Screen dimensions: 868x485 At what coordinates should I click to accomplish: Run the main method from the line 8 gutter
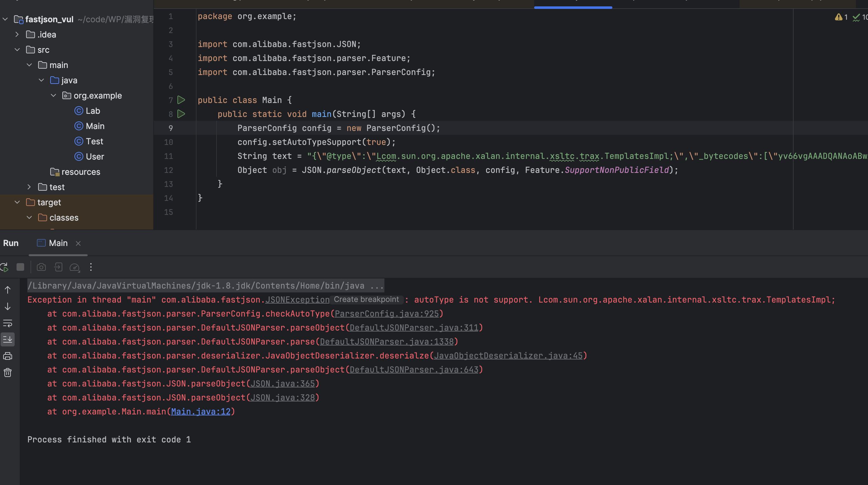pos(181,114)
